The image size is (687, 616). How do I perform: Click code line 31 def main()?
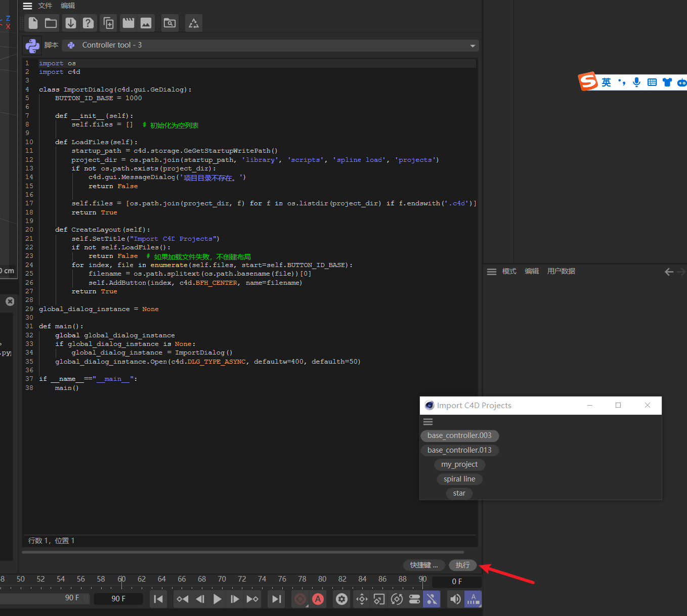[61, 326]
